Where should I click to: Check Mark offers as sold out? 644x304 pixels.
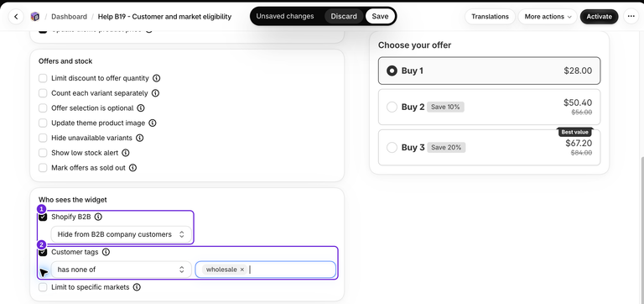point(43,168)
